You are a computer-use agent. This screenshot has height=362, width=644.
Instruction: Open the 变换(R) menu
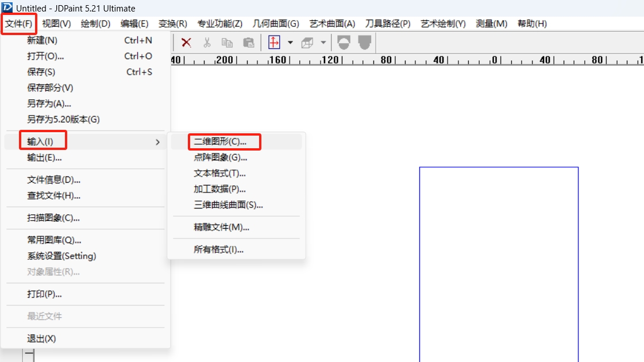(x=173, y=24)
